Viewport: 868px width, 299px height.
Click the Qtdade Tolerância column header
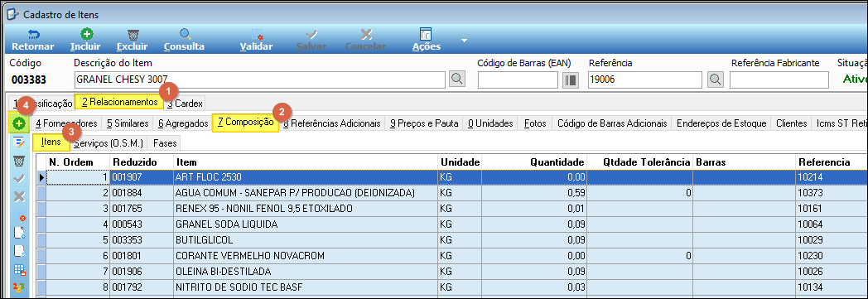[x=640, y=162]
